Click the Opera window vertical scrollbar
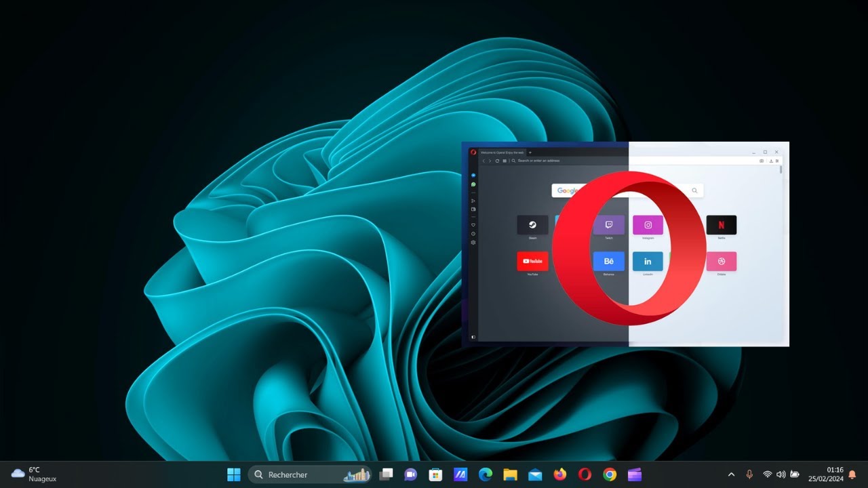868x488 pixels. 781,170
